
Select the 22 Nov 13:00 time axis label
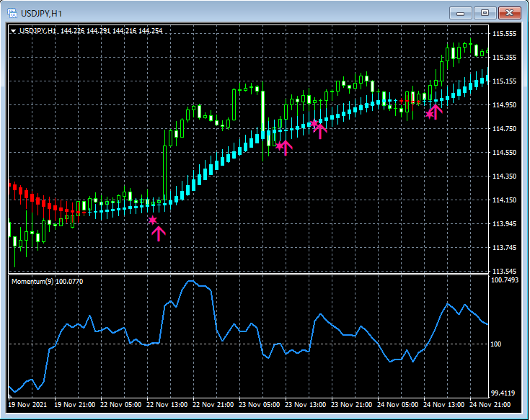[x=167, y=405]
